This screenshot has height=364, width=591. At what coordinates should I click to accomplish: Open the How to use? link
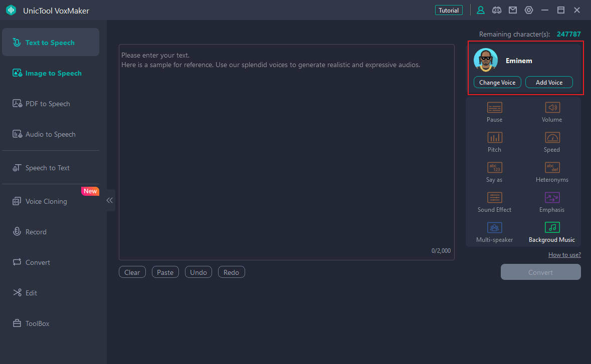pyautogui.click(x=564, y=255)
